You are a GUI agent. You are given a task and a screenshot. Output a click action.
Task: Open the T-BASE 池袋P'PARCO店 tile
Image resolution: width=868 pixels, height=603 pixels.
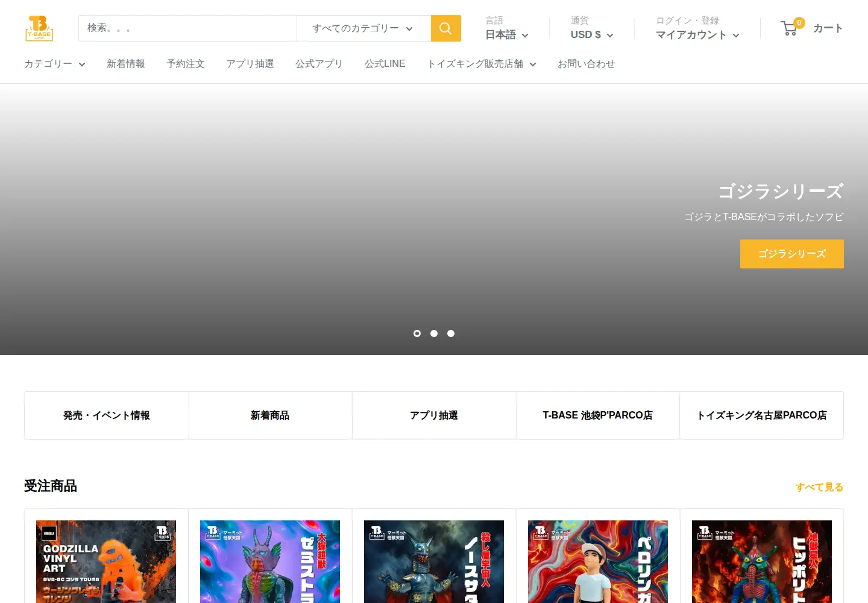[x=598, y=415]
